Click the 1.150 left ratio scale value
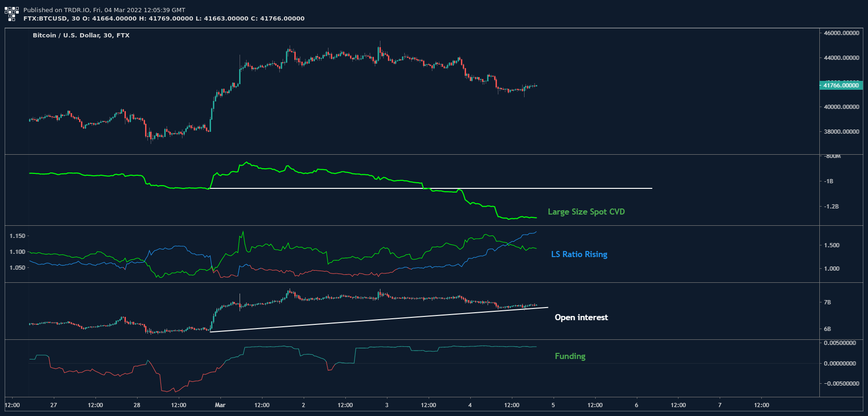This screenshot has height=416, width=868. 17,236
